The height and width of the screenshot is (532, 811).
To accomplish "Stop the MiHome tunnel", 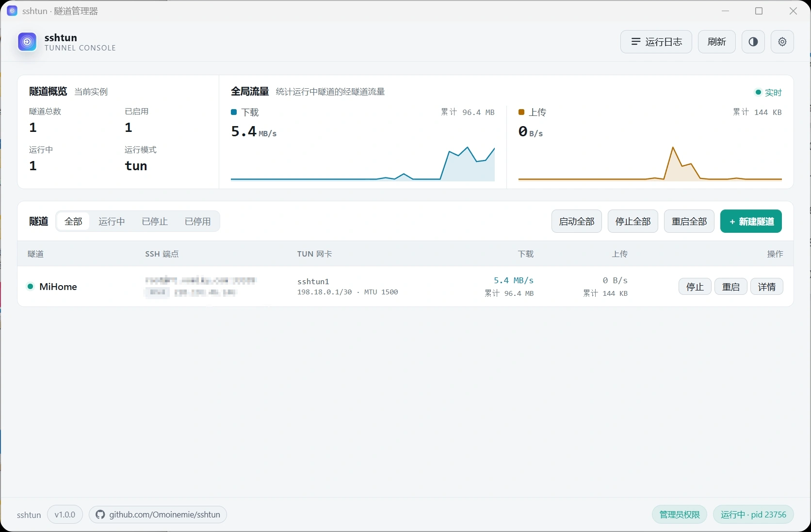I will (695, 287).
